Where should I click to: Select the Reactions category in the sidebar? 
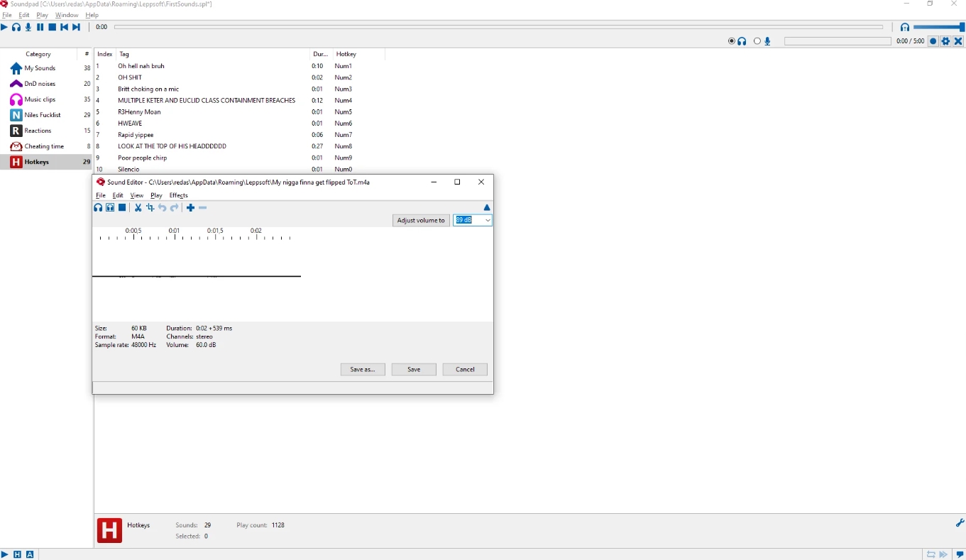click(38, 131)
